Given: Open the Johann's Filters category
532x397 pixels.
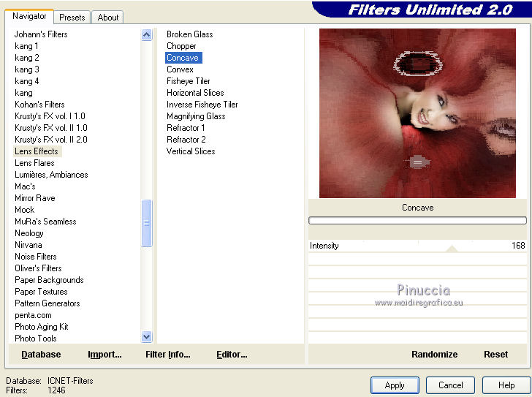Looking at the screenshot, I should pos(41,34).
